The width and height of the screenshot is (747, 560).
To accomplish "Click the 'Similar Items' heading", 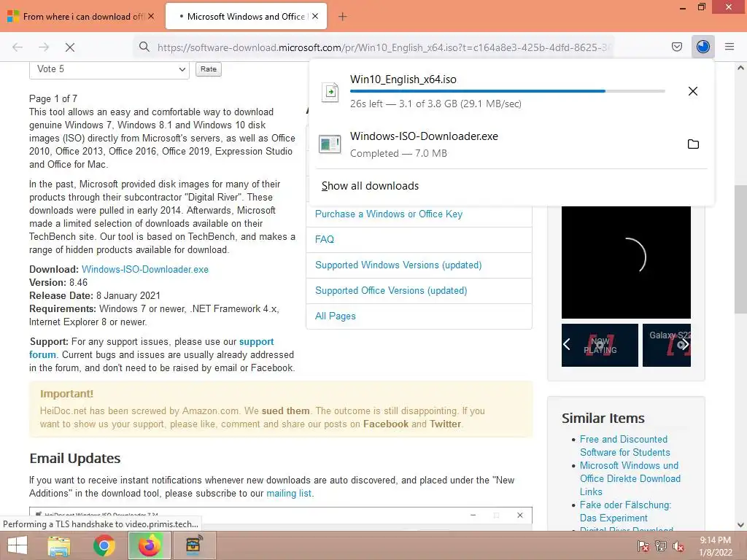I will click(x=603, y=418).
